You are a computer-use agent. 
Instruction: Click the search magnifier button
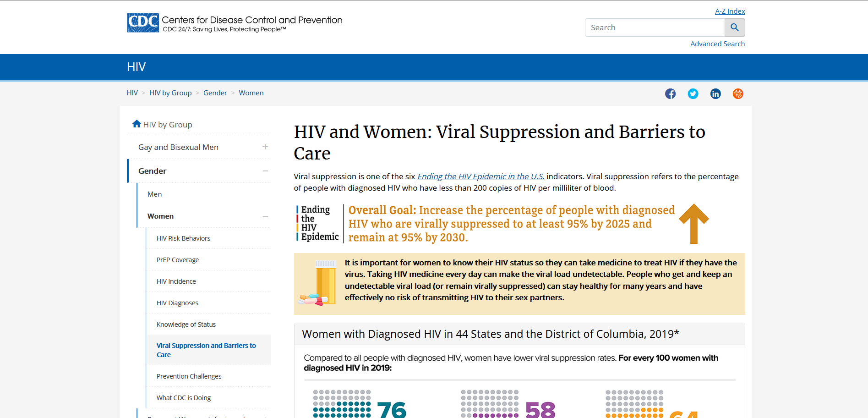point(734,27)
